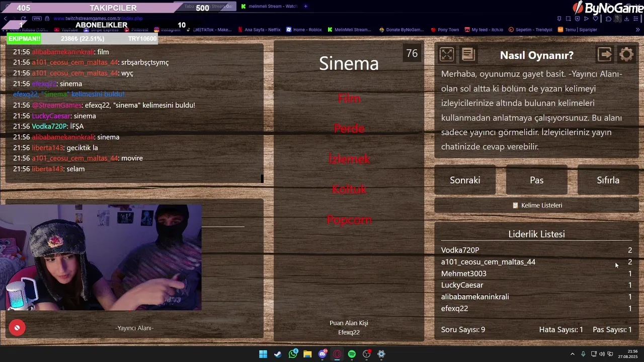Click the forbidden word Popcorn

(349, 220)
